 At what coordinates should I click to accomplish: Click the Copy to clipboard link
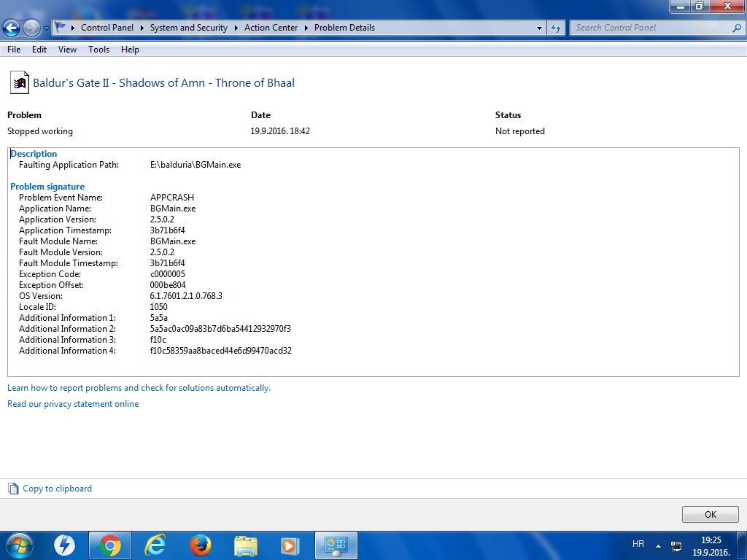(x=57, y=488)
